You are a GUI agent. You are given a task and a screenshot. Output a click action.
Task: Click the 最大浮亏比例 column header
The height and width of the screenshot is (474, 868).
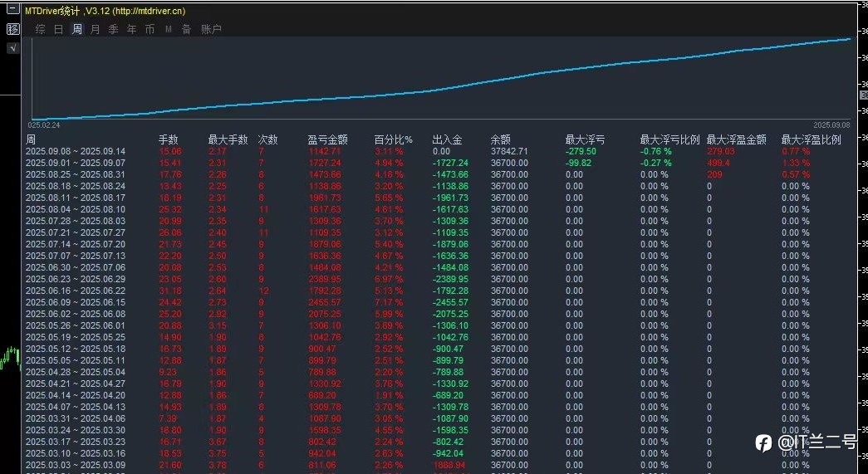pyautogui.click(x=670, y=140)
